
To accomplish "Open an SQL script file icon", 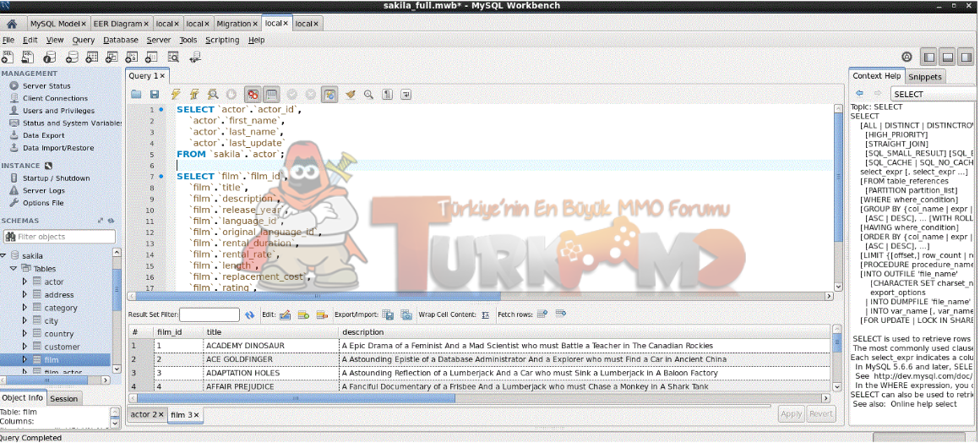I will (28, 57).
